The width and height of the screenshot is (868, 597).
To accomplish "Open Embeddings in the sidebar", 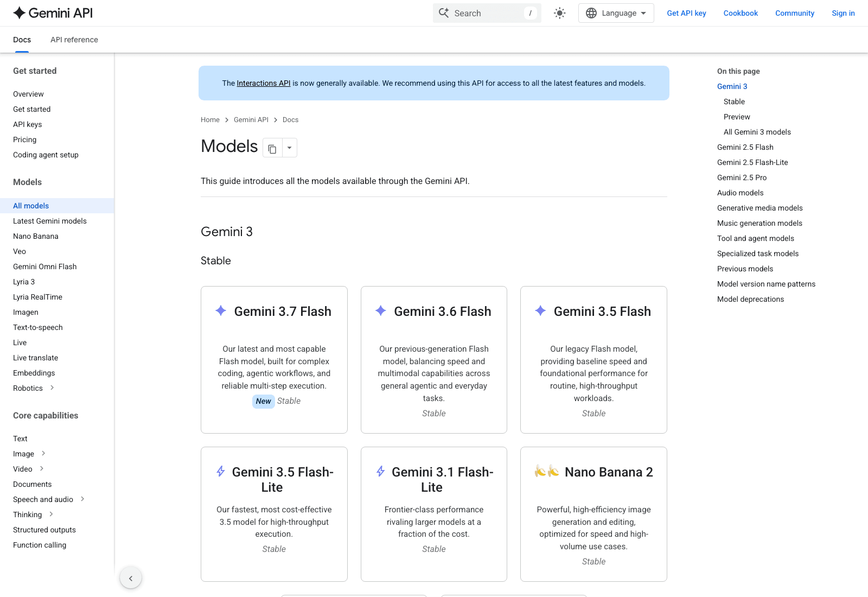I will coord(34,373).
